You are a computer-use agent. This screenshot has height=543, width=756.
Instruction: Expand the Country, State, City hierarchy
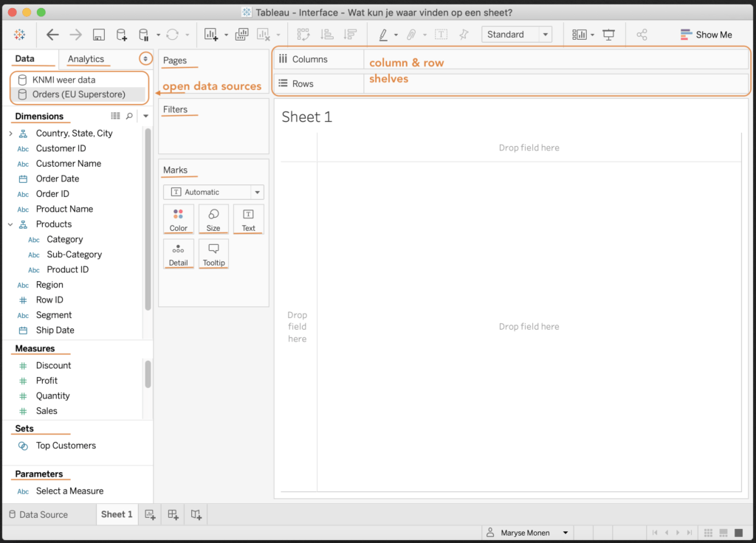pyautogui.click(x=10, y=134)
